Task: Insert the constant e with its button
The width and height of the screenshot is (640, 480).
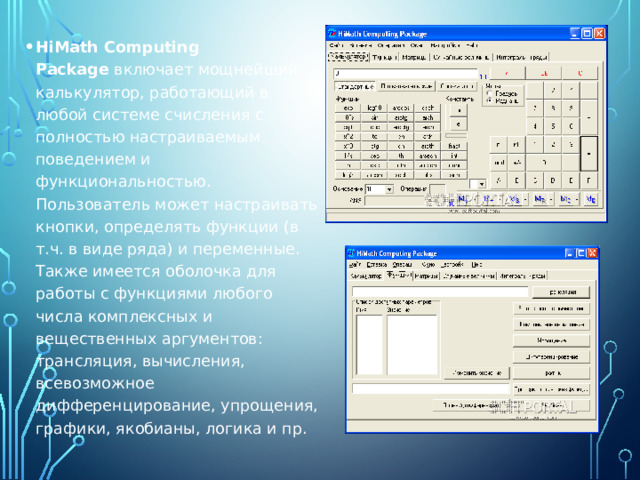Action: (x=458, y=124)
